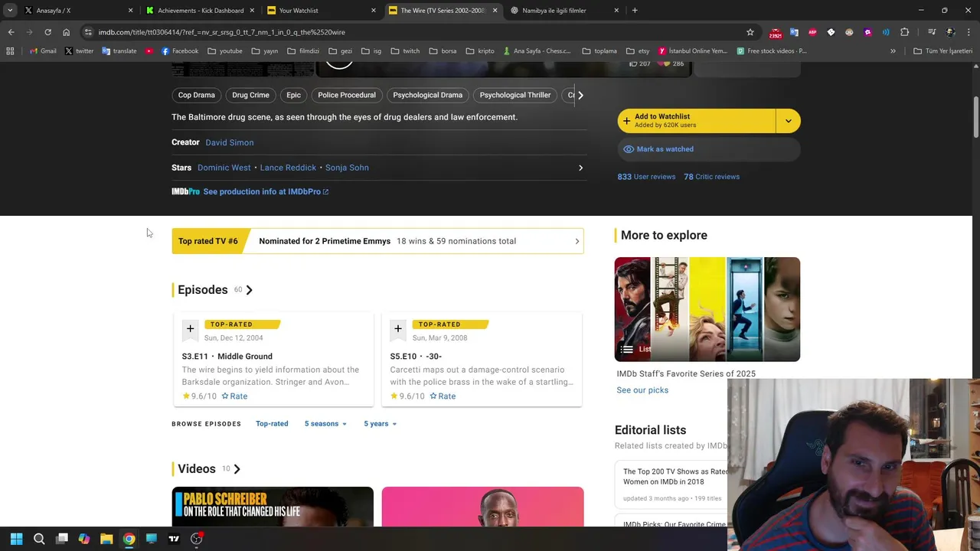The height and width of the screenshot is (551, 980).
Task: Open Copilot from taskbar
Action: 84,539
